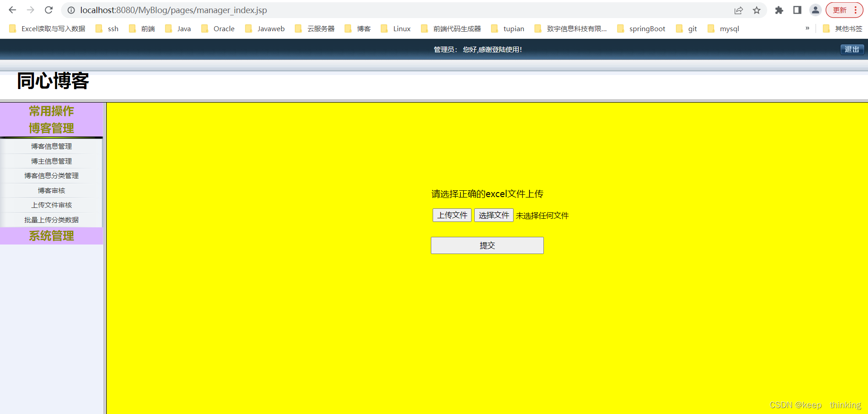868x414 pixels.
Task: Bookmark this page with the star icon
Action: click(757, 10)
